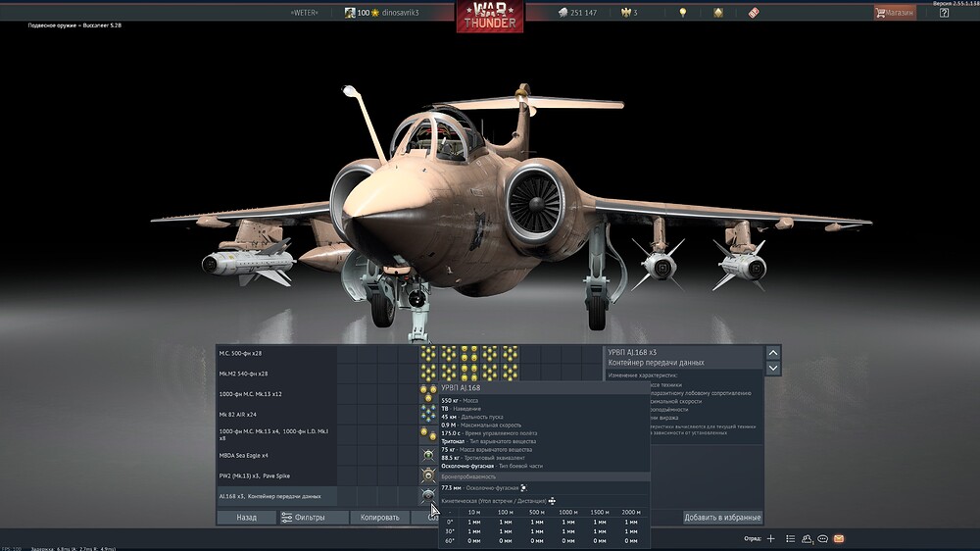
Task: Select the Mk 82 AIR x24 preset row
Action: (x=276, y=414)
